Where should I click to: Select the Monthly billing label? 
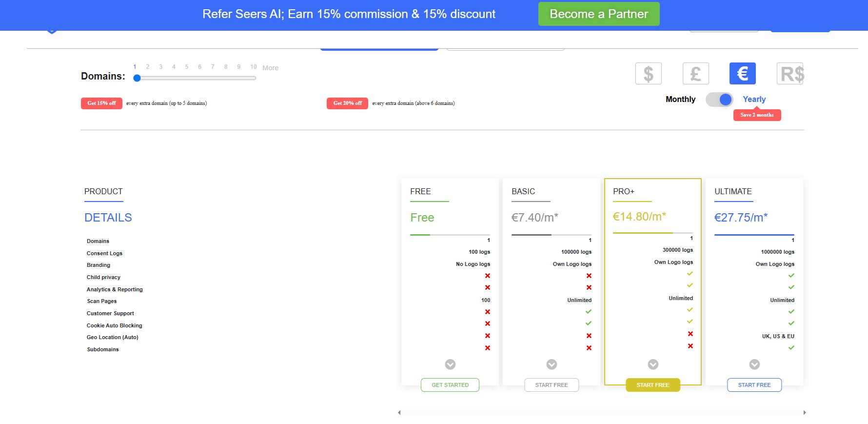click(680, 99)
